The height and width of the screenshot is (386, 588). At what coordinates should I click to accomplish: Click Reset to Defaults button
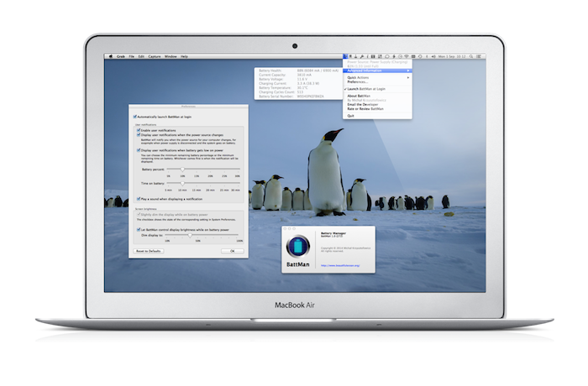[x=149, y=251]
